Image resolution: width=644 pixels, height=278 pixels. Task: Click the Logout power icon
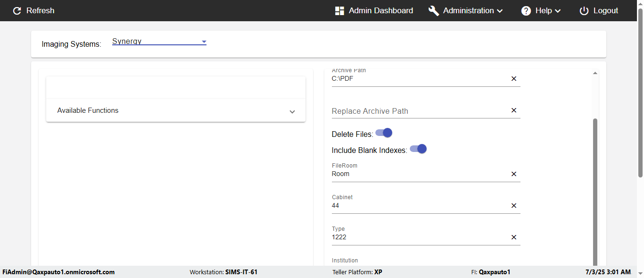pyautogui.click(x=584, y=11)
